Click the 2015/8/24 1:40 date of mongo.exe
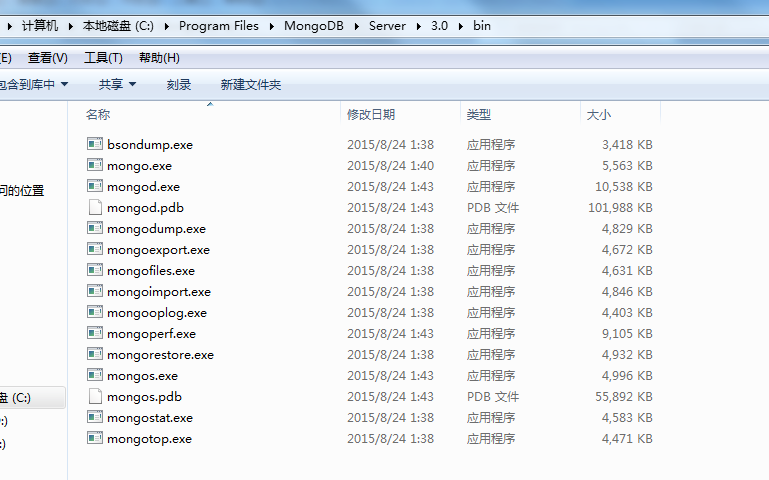769x480 pixels. coord(390,166)
